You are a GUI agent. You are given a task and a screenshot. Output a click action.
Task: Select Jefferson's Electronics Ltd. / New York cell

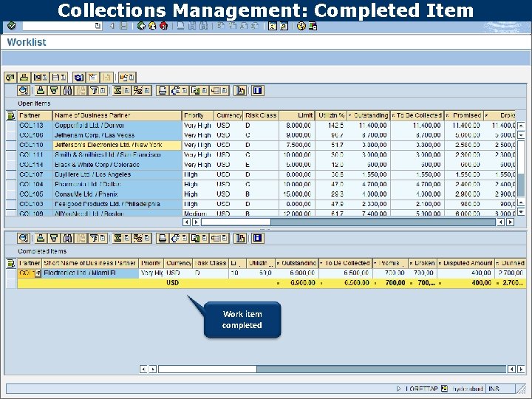click(x=117, y=146)
